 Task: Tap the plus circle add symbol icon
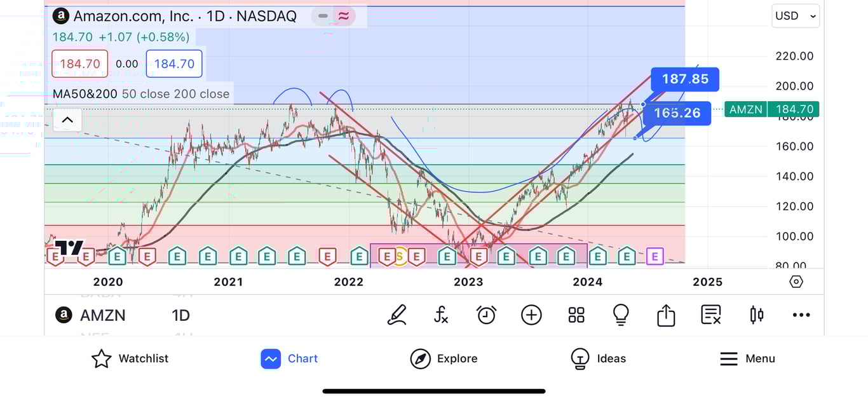pos(531,315)
